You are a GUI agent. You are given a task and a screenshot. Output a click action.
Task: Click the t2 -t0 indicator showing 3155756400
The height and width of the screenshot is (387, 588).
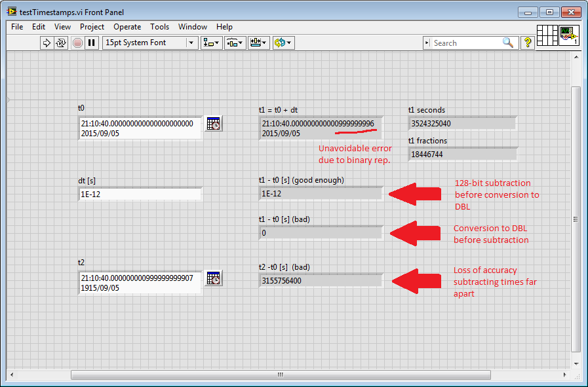[321, 281]
